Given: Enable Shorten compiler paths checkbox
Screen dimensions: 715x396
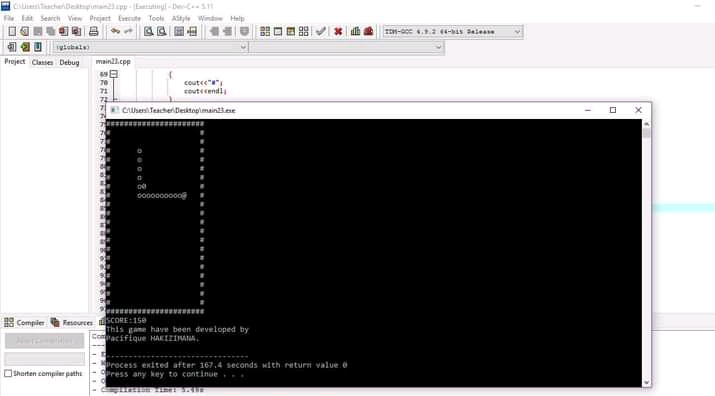Looking at the screenshot, I should (8, 374).
